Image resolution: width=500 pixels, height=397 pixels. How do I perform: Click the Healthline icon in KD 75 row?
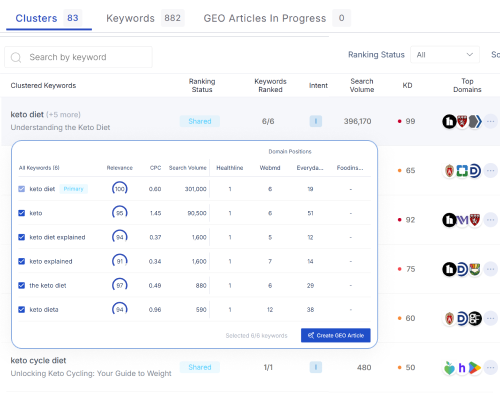tap(449, 269)
